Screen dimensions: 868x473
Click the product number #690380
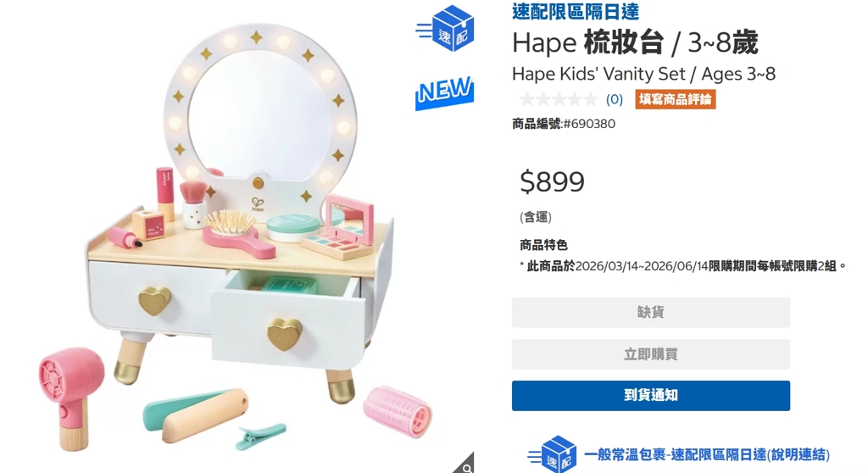pyautogui.click(x=589, y=124)
